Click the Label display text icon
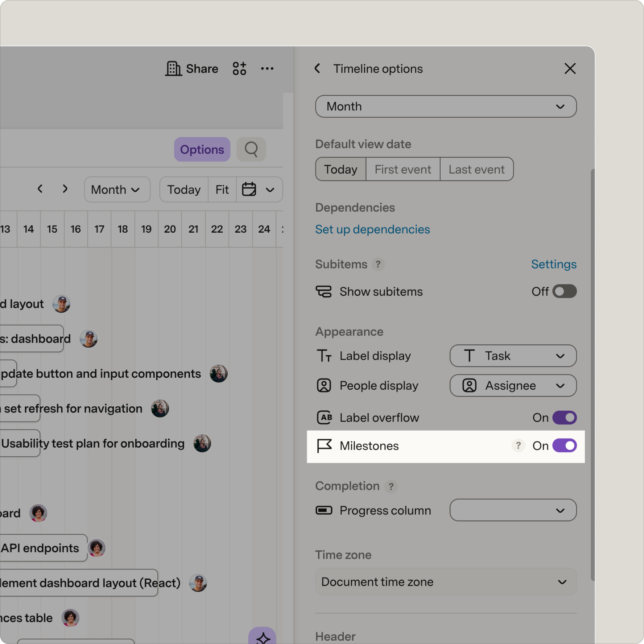 (x=324, y=356)
